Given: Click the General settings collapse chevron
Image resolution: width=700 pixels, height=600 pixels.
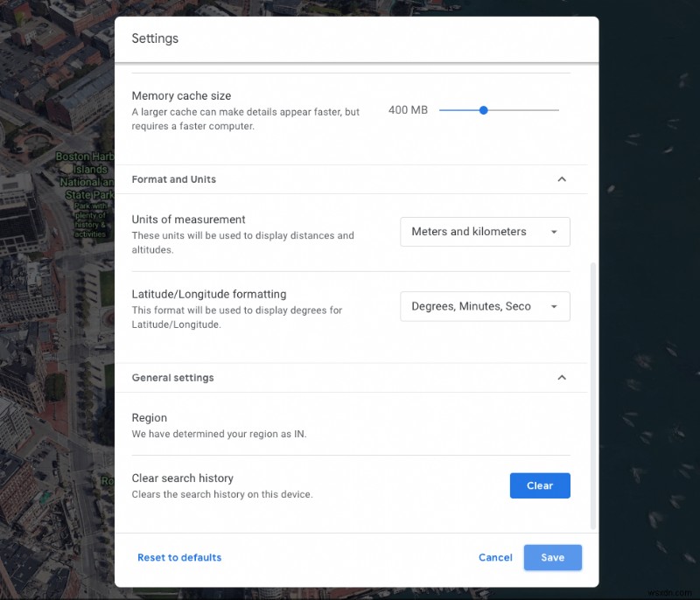Looking at the screenshot, I should click(563, 377).
